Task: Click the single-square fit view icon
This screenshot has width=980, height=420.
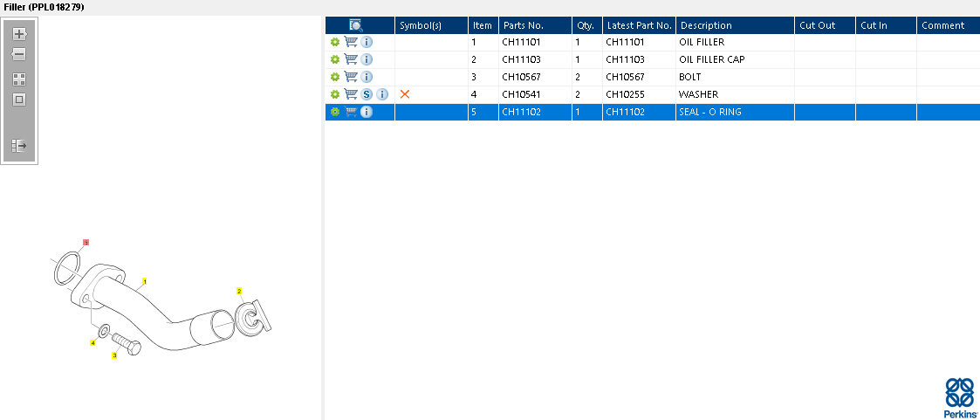Action: (19, 100)
